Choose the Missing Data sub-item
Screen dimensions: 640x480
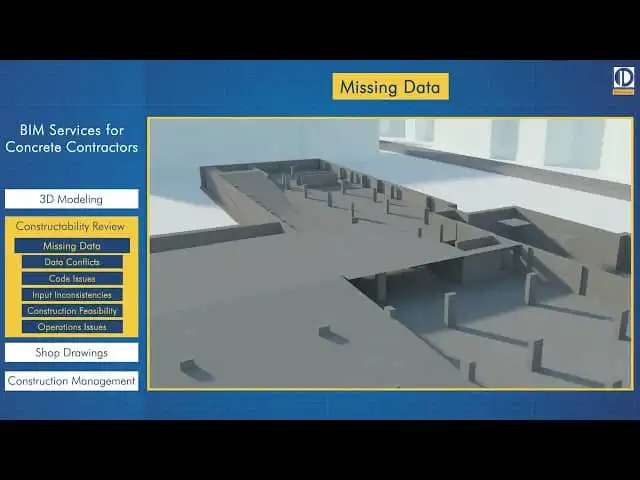click(x=72, y=246)
